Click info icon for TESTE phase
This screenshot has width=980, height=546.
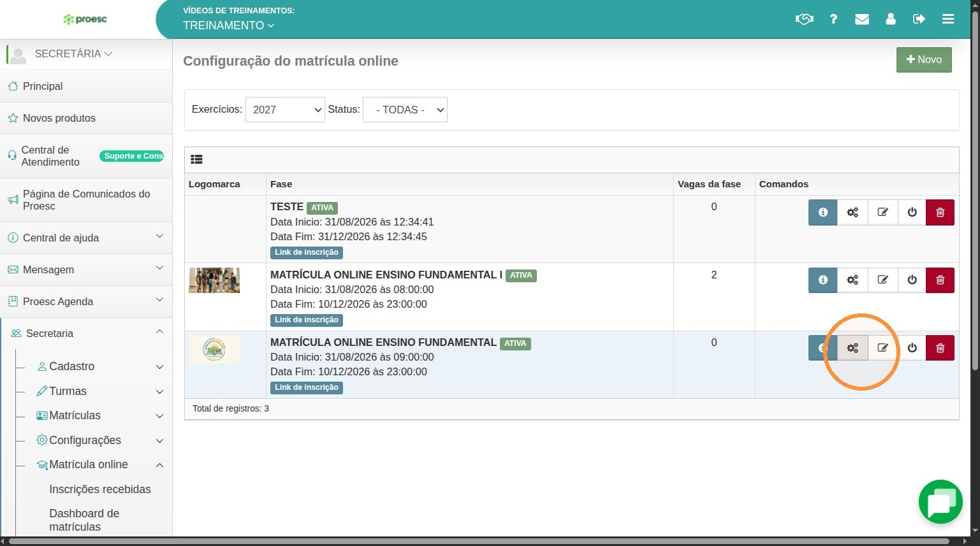click(x=823, y=212)
